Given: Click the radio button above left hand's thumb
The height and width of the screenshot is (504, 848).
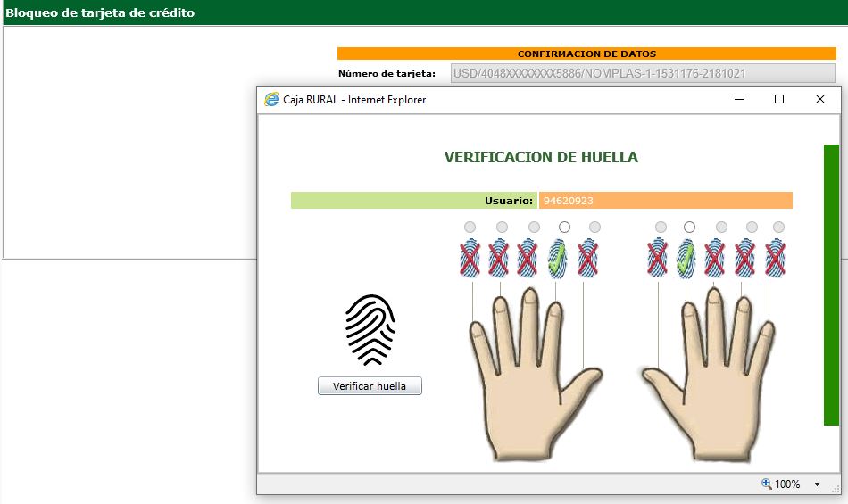Looking at the screenshot, I should click(x=594, y=227).
